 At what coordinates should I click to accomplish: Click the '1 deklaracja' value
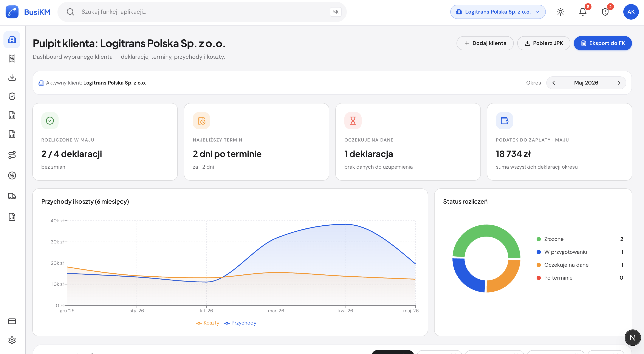(368, 154)
